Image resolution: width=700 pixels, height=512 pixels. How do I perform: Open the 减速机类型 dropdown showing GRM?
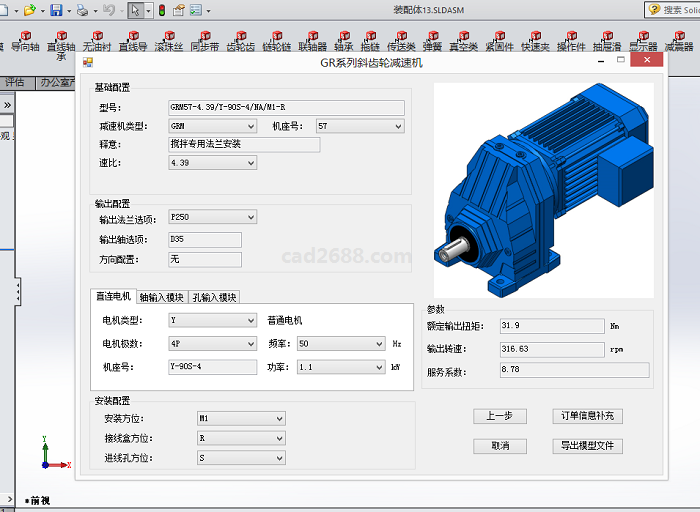coord(212,127)
